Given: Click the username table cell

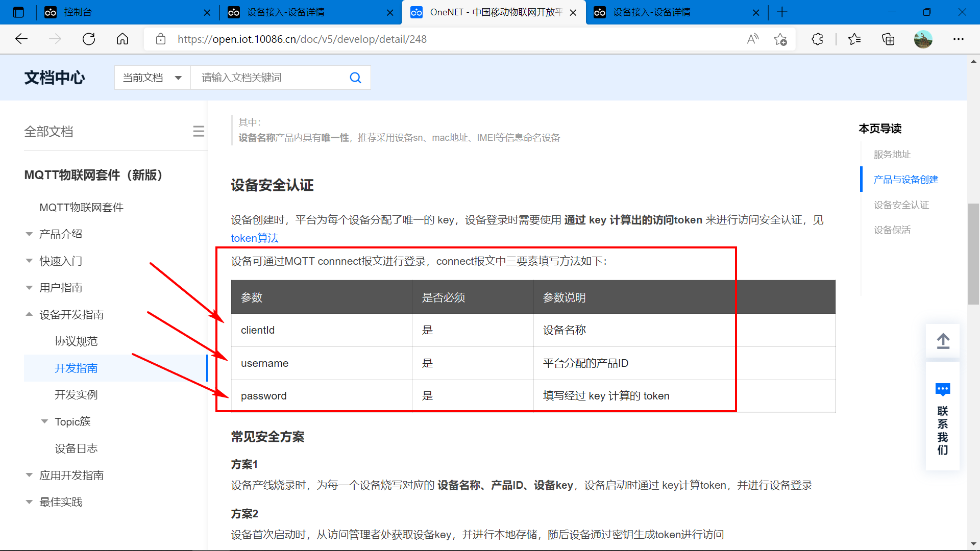Looking at the screenshot, I should pyautogui.click(x=322, y=363).
